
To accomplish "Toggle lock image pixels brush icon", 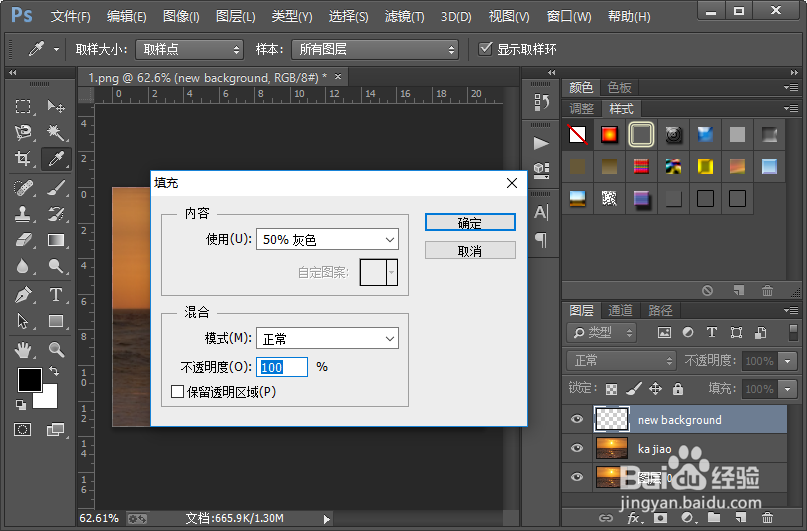I will [x=634, y=388].
